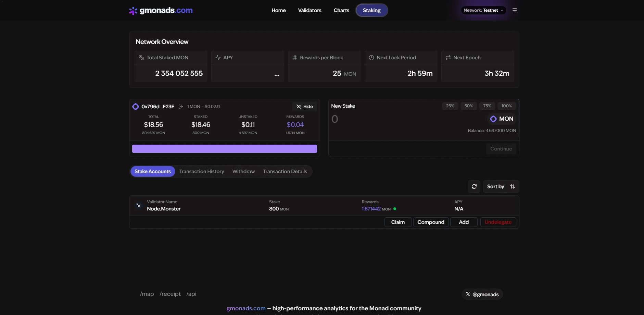The width and height of the screenshot is (644, 315).
Task: Click the Node.Monster validator avatar icon
Action: click(x=138, y=205)
